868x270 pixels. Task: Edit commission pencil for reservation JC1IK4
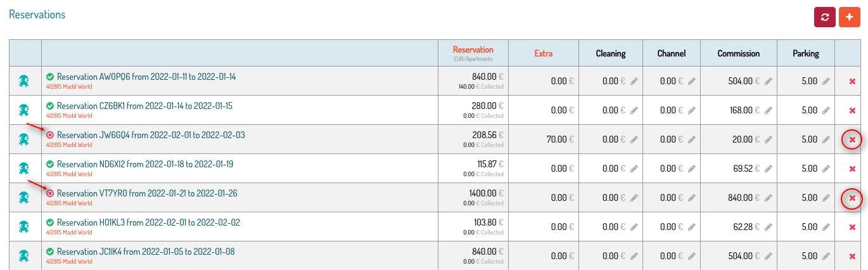(769, 256)
